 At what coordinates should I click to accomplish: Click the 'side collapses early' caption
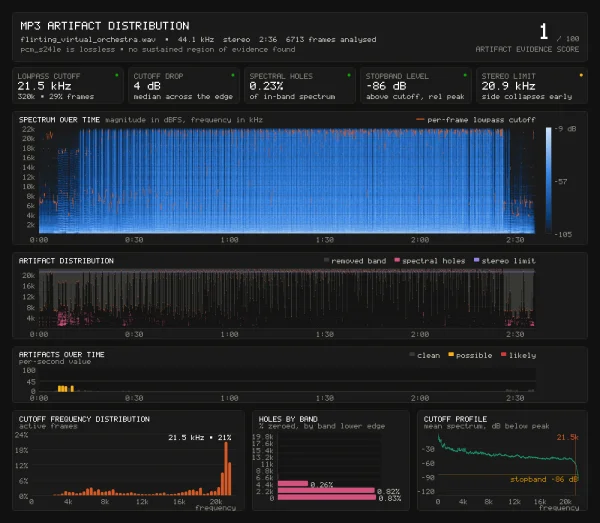[x=527, y=97]
